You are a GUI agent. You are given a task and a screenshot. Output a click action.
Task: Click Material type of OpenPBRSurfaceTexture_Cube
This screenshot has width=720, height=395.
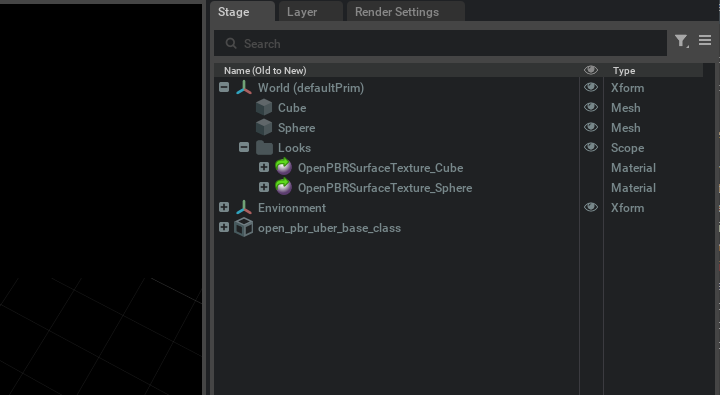633,168
